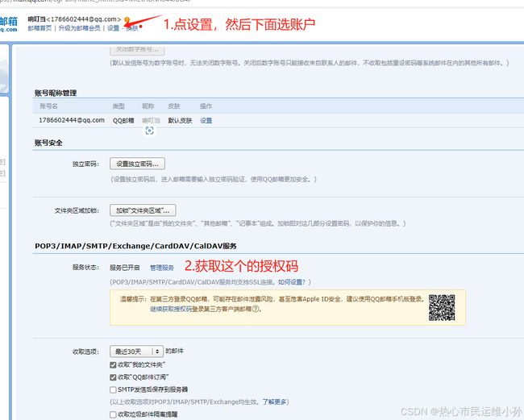Image resolution: width=524 pixels, height=420 pixels.
Task: Click 1786602444@qq.com in the account table
Action: coord(72,120)
